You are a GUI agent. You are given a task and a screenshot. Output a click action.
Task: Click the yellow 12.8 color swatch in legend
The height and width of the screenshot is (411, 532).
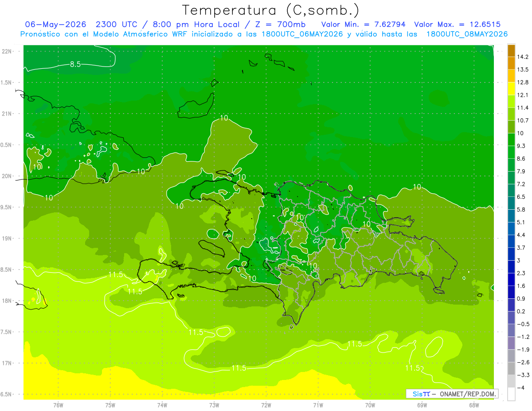pos(511,88)
